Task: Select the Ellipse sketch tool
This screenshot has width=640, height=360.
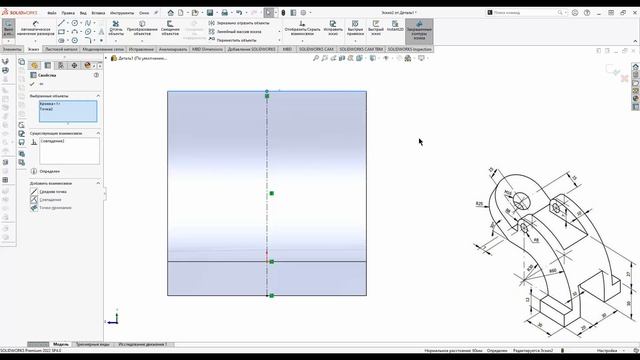Action: (88, 31)
